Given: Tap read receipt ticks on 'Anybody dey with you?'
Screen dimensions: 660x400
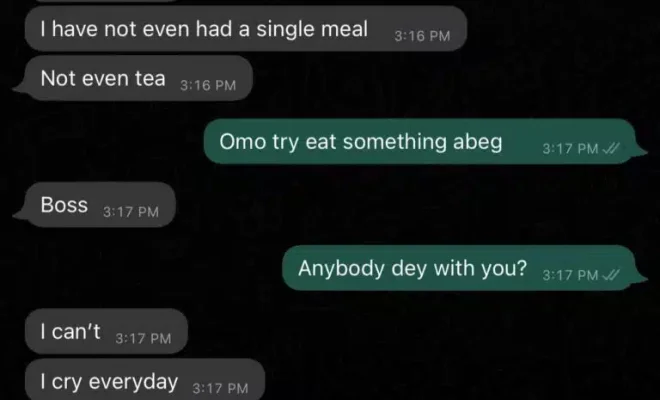Looking at the screenshot, I should [613, 275].
